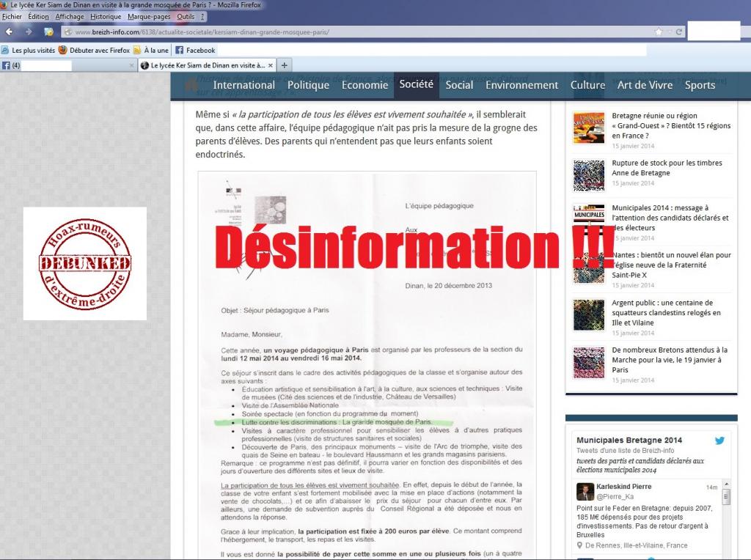Click thumbnail of Municipales 2014 article
The height and width of the screenshot is (560, 751).
[x=589, y=220]
